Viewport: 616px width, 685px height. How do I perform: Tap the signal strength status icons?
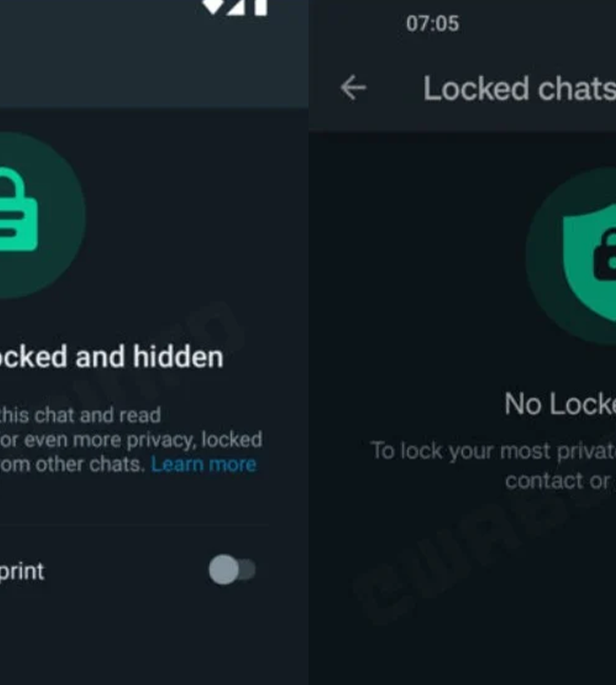coord(236,8)
